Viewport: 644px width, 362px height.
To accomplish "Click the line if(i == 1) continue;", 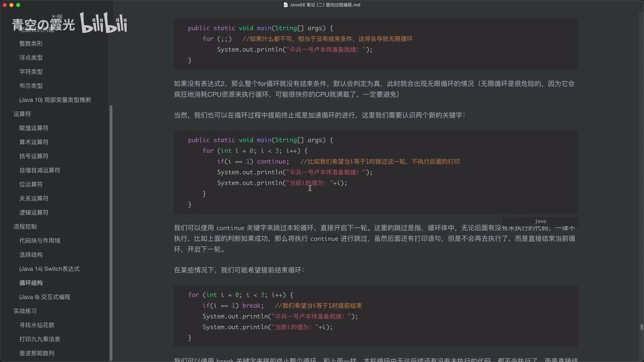I will [x=253, y=161].
